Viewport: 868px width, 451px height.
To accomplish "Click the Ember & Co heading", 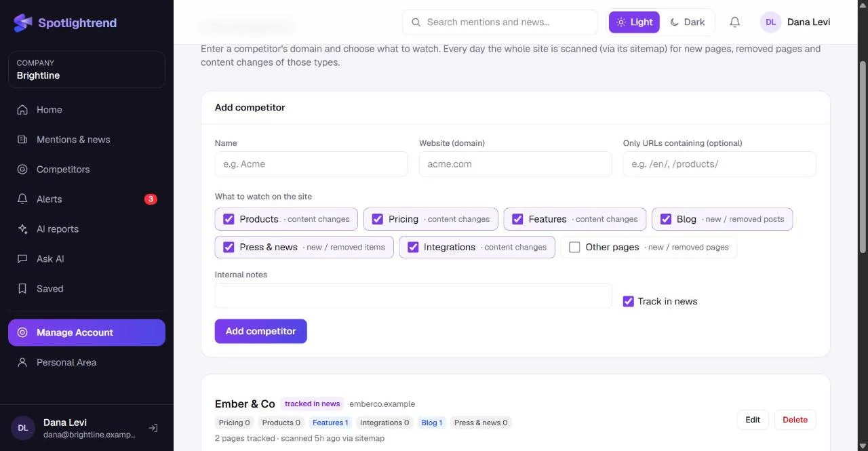I will tap(245, 404).
